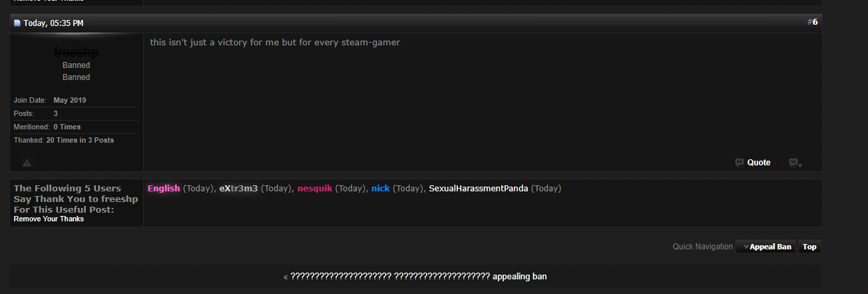
Task: Click the banned username freeshp
Action: [x=76, y=52]
